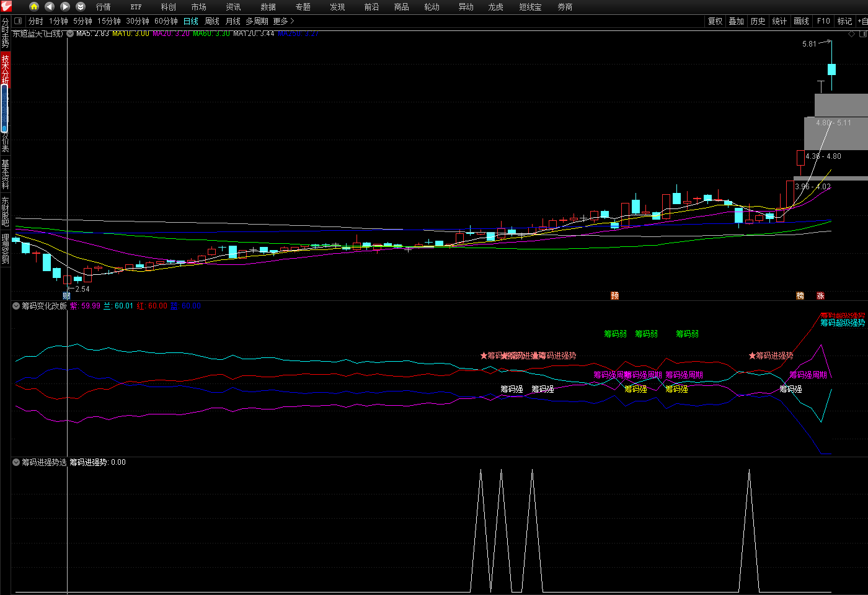Expand the dropdown next to 东旭蓝天(日线)

point(70,34)
